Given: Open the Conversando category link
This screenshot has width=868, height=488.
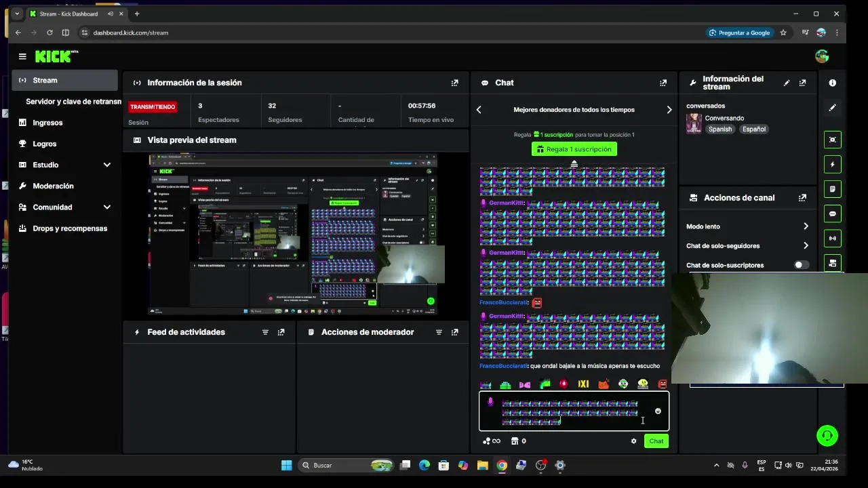Looking at the screenshot, I should [724, 119].
